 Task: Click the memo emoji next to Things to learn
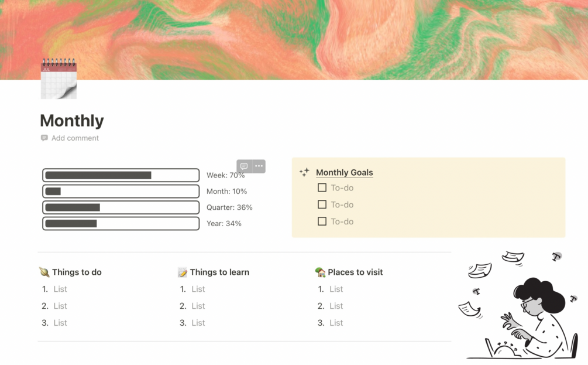click(x=183, y=272)
